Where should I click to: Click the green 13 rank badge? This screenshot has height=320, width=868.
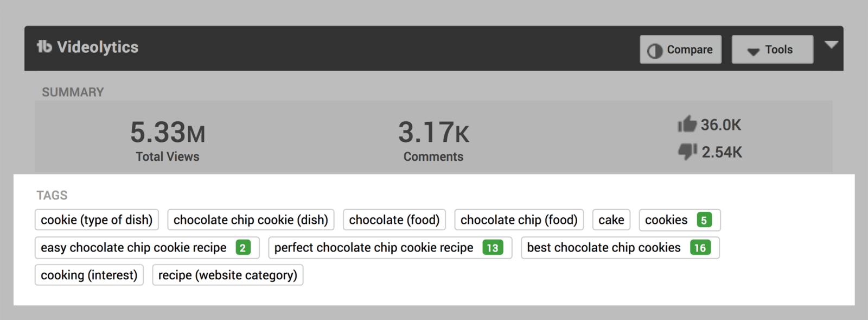coord(493,248)
